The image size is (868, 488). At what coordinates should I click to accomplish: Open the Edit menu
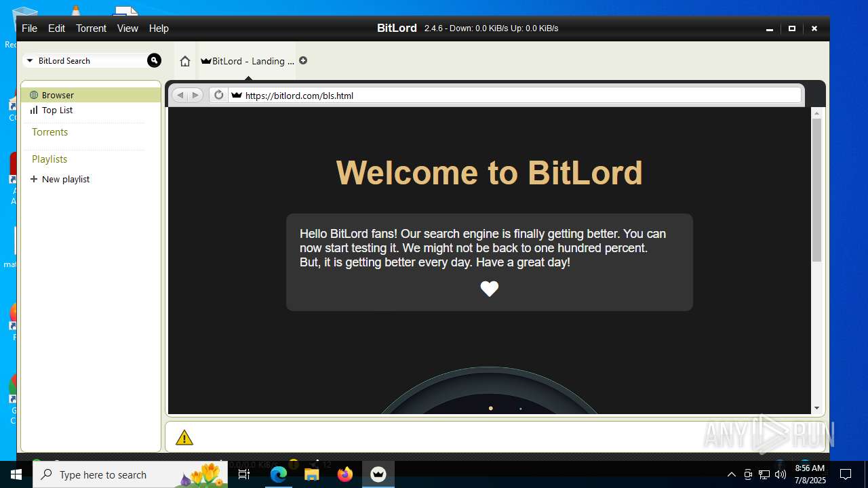click(56, 28)
